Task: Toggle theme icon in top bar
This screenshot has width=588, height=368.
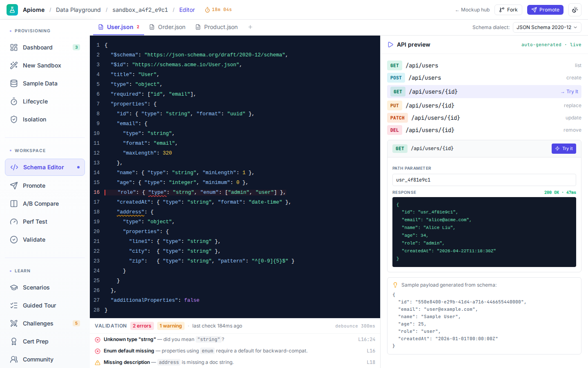Action: 575,10
